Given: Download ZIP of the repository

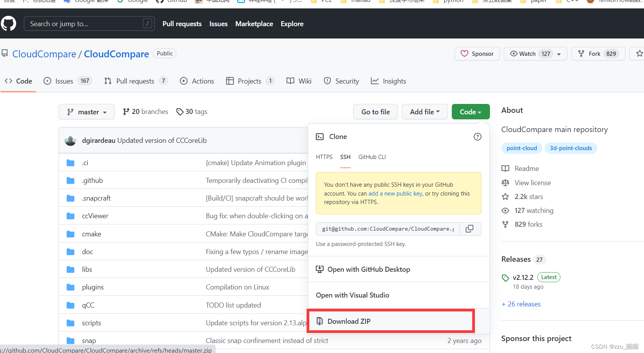Looking at the screenshot, I should [x=348, y=321].
